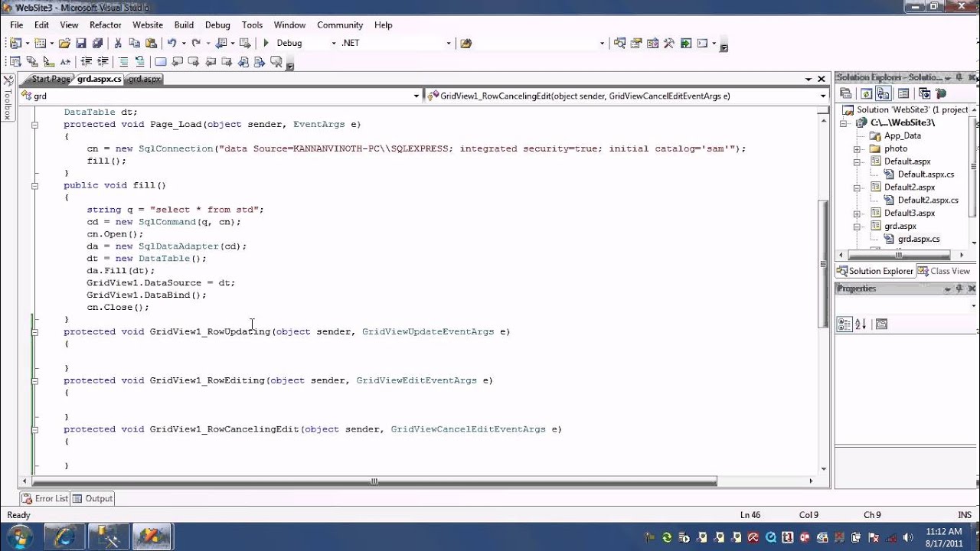Click Categorized icon in Properties panel
This screenshot has width=980, height=551.
point(844,324)
